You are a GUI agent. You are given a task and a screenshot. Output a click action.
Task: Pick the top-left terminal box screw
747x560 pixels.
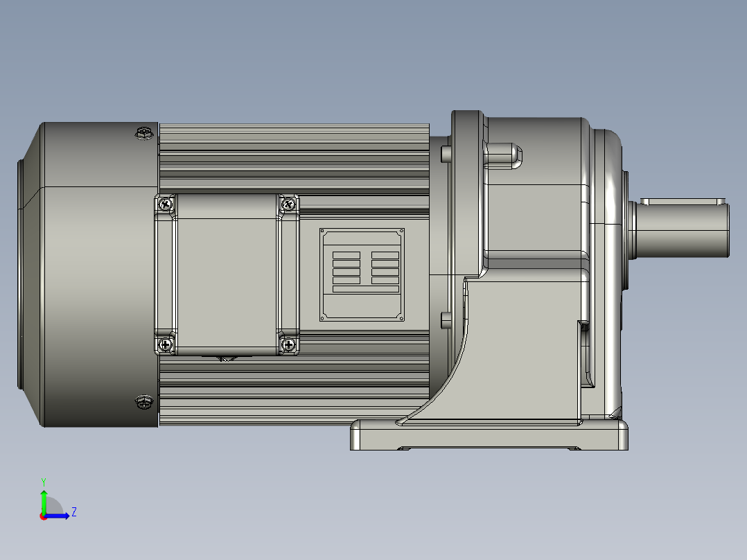coord(166,204)
